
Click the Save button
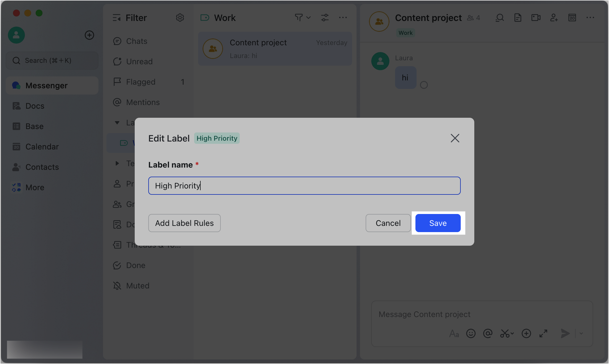[x=438, y=223]
